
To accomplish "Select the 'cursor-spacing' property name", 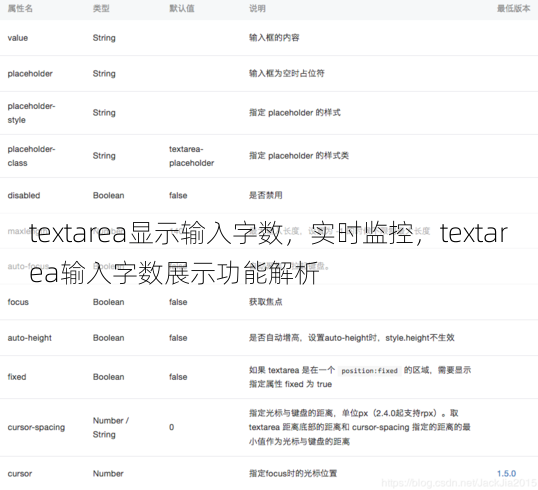I will tap(36, 428).
